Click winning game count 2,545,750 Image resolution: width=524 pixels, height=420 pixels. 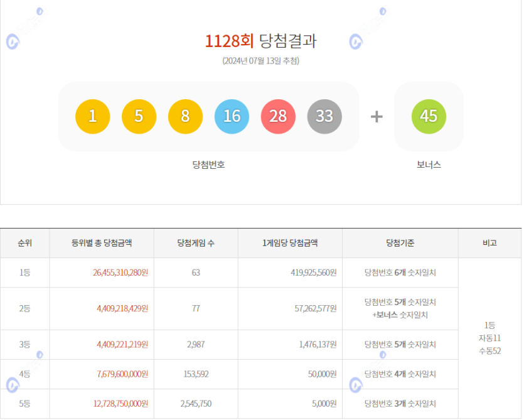tap(196, 404)
